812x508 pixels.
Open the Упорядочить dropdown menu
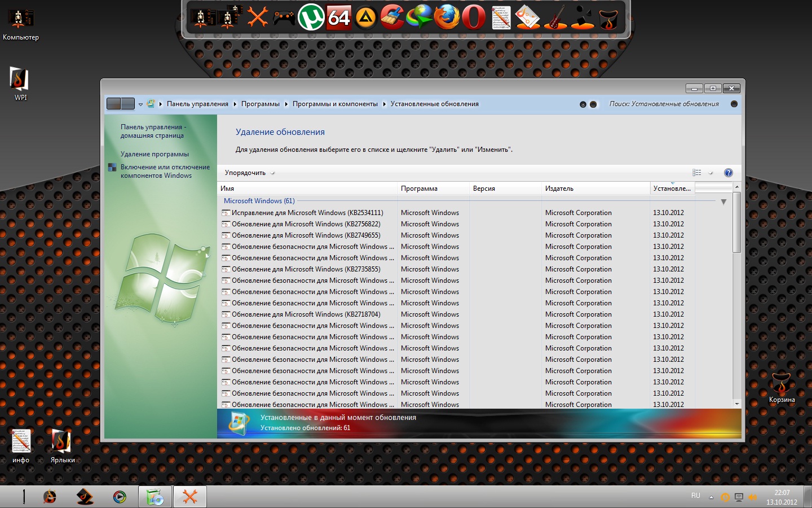(x=249, y=173)
